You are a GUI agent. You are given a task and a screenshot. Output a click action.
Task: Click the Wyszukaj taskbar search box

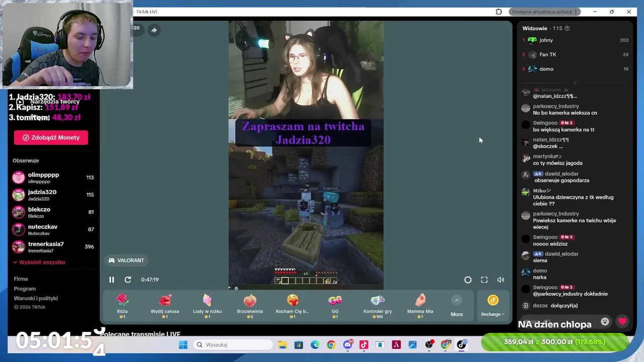point(233,344)
